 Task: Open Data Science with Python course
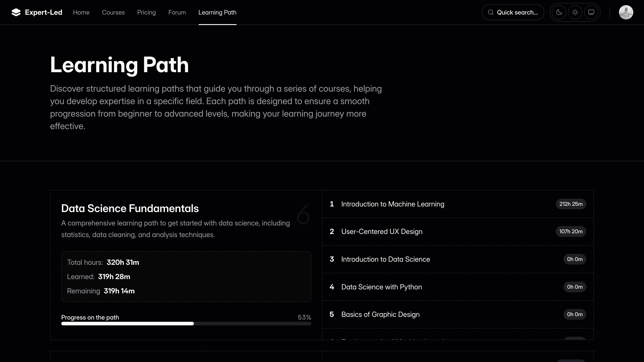click(x=381, y=287)
